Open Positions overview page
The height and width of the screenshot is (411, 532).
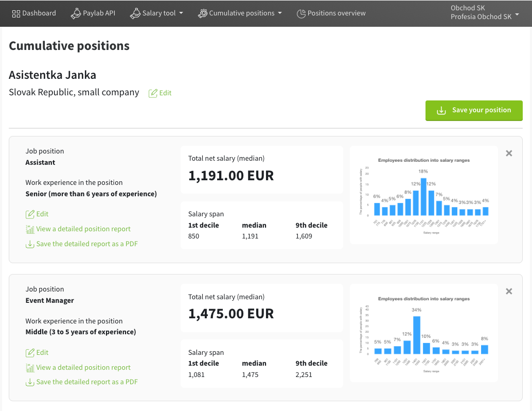pos(331,13)
